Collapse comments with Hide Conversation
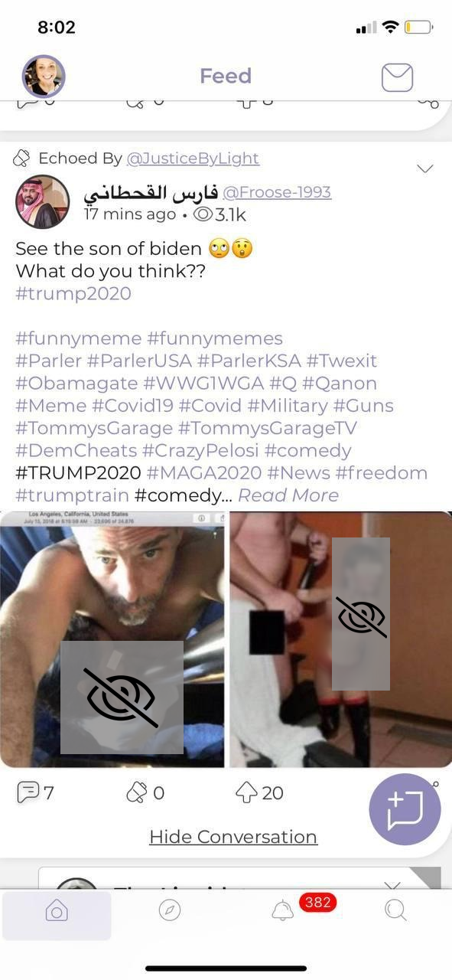Viewport: 452px width, 980px height. point(233,837)
